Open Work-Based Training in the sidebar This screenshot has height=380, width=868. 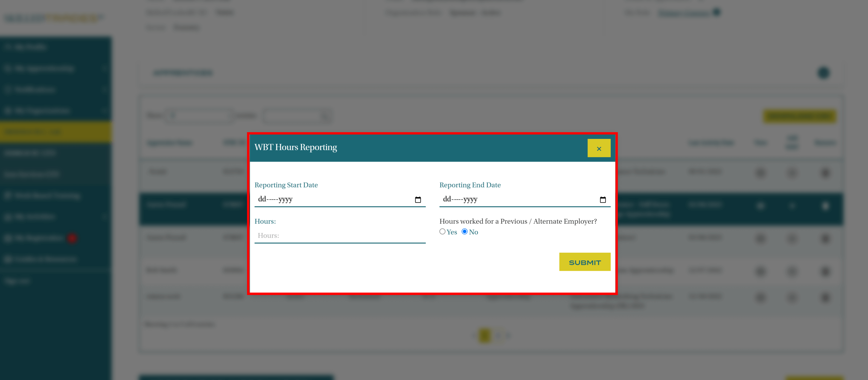47,196
